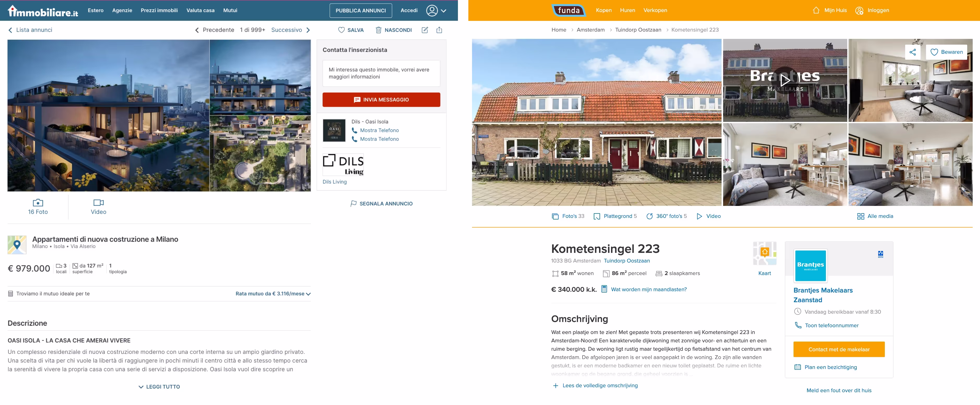Open the Video camera icon under gallery
The image size is (980, 405).
(99, 202)
